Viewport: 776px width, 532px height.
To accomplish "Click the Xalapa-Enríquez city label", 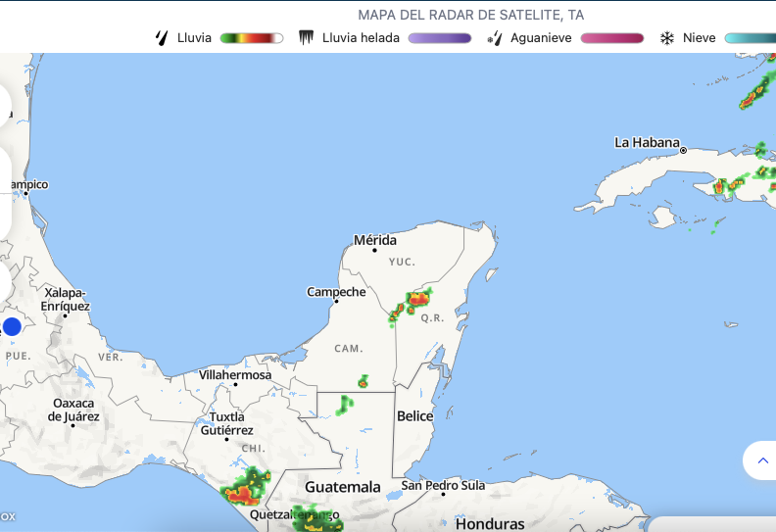I will pos(66,300).
